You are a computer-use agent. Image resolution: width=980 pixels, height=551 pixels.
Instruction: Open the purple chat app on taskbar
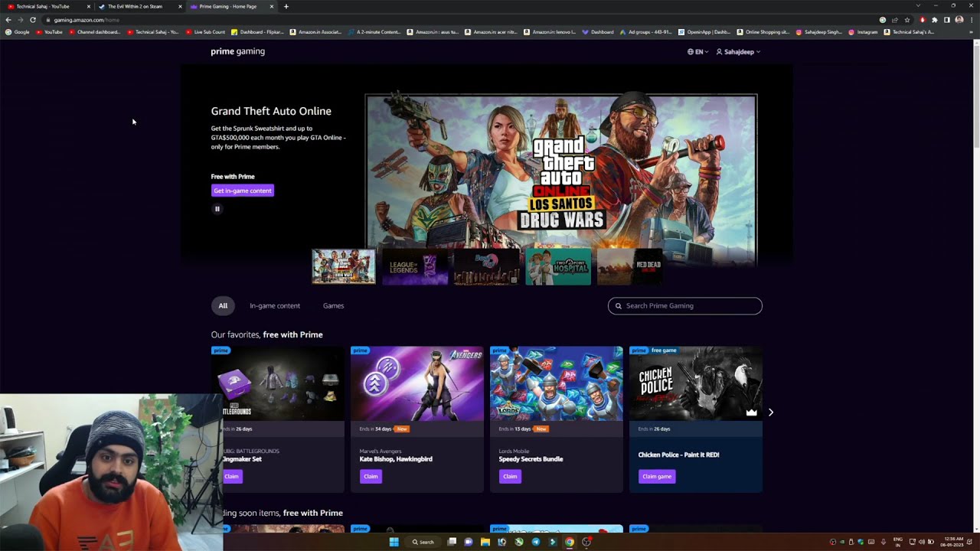[469, 542]
